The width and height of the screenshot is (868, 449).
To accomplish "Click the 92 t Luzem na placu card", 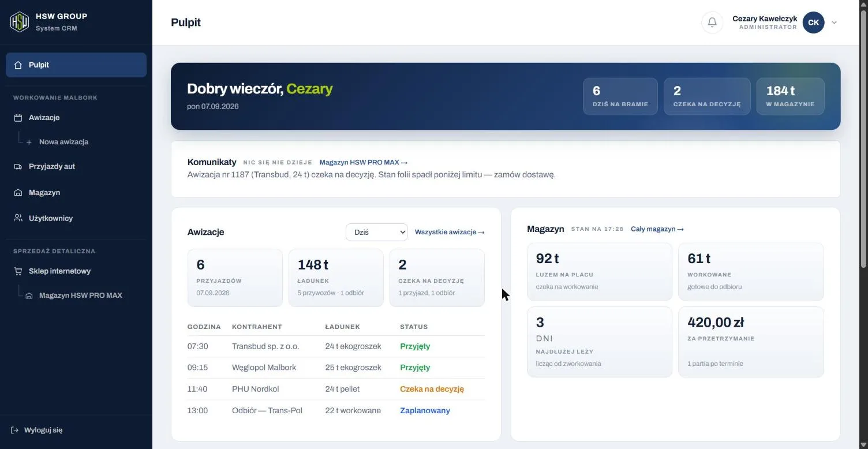I will click(x=600, y=272).
